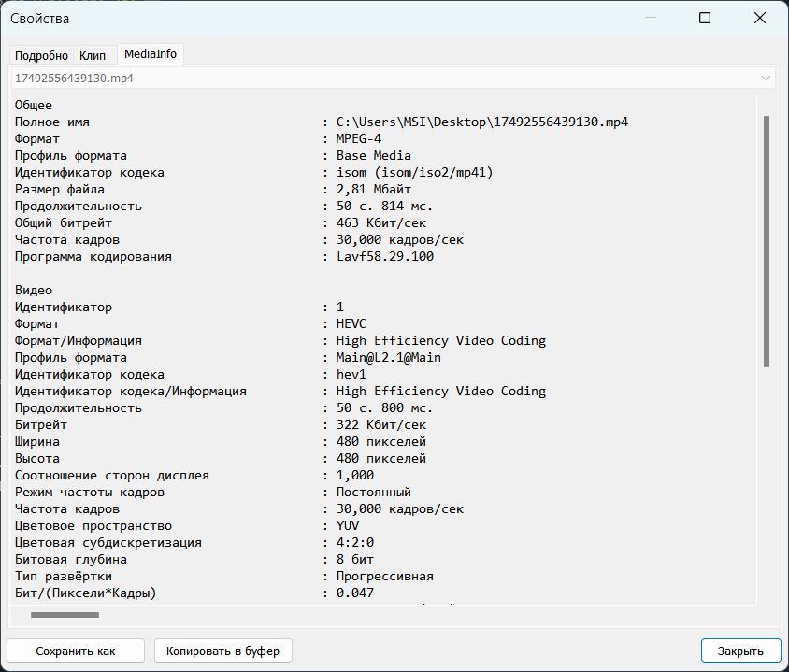
Task: Open the Клип tab
Action: tap(93, 55)
